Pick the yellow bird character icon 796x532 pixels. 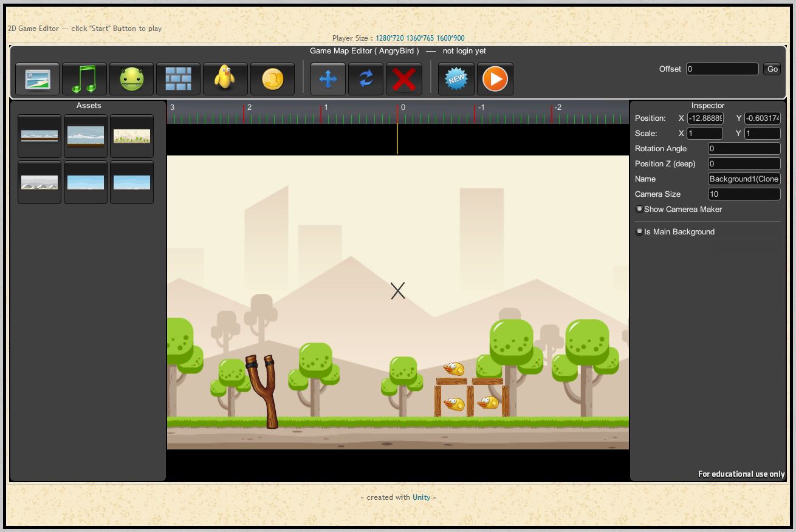point(225,80)
